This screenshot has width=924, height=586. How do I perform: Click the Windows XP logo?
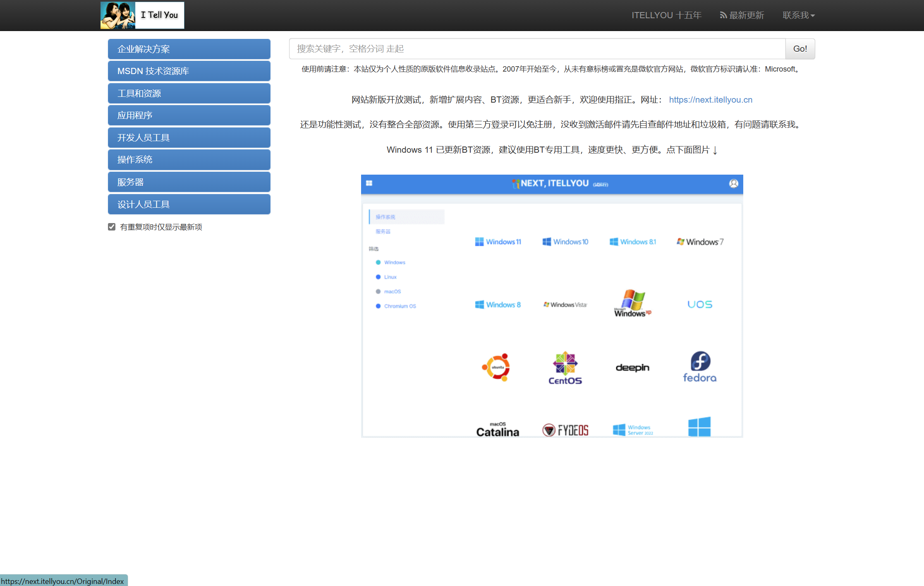point(632,303)
